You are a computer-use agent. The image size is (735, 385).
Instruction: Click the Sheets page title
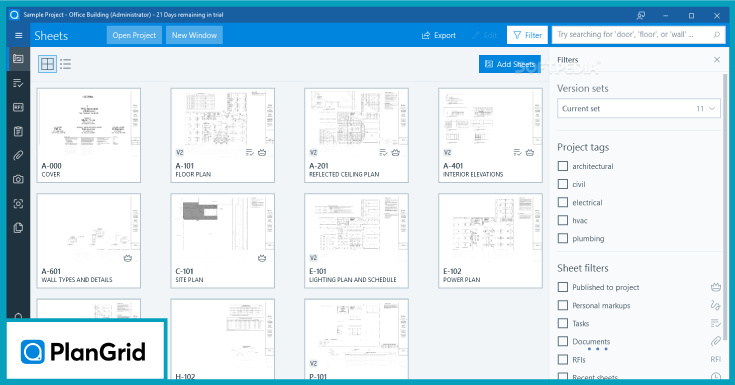[51, 36]
